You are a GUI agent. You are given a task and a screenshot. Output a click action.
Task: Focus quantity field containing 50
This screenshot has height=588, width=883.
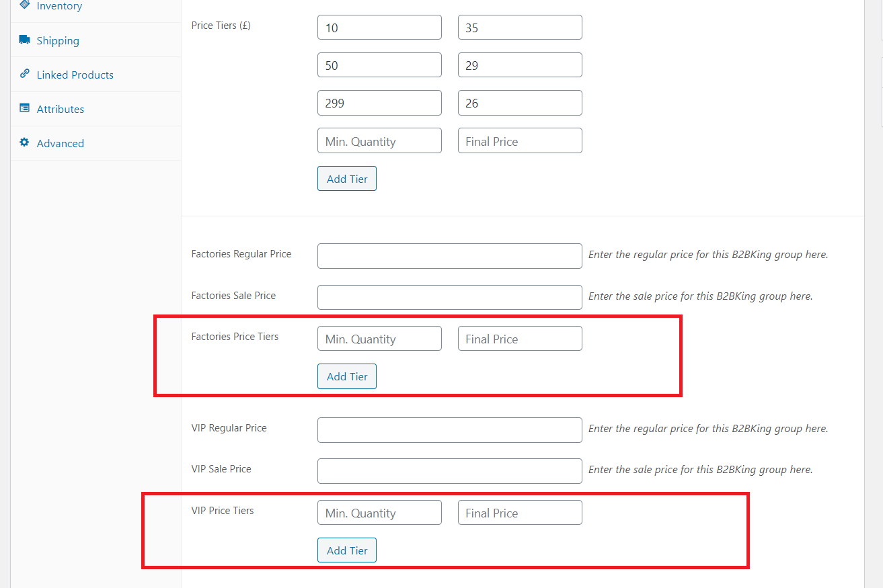click(x=379, y=65)
